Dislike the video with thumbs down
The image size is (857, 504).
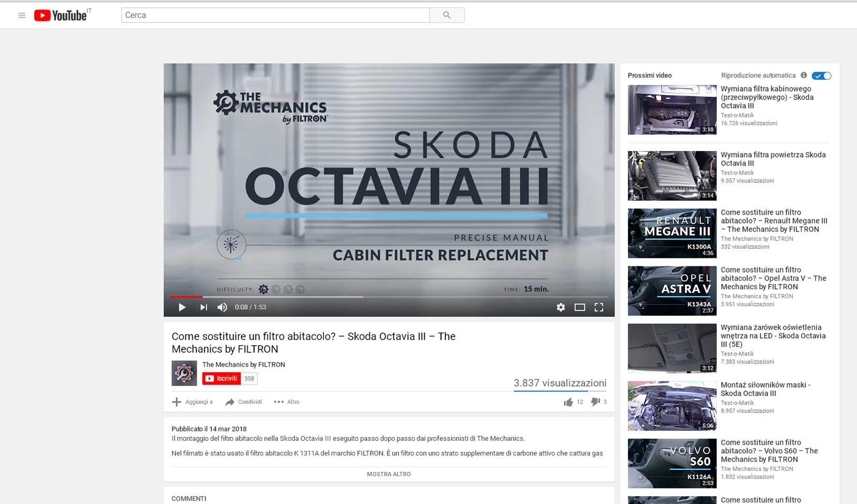tap(595, 402)
